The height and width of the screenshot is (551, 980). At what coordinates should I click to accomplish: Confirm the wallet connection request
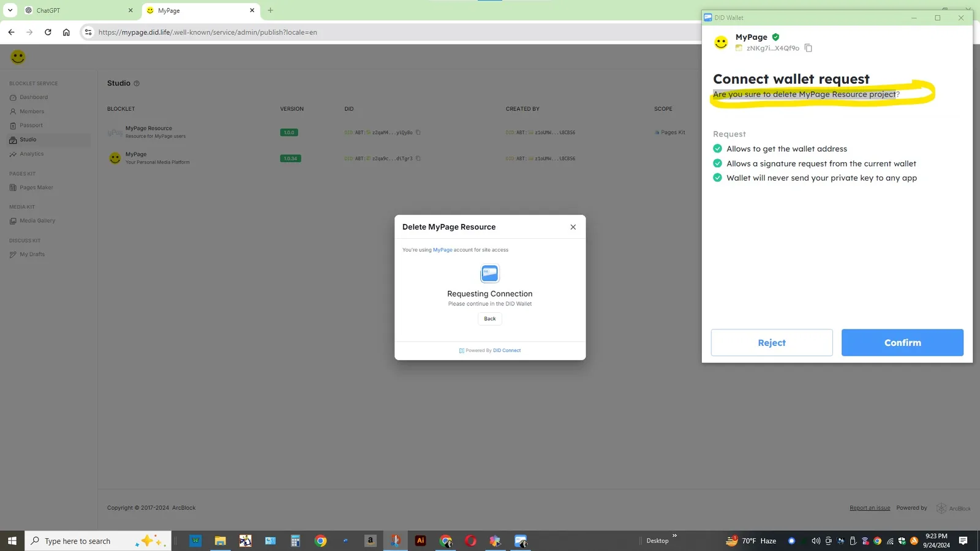pos(902,343)
